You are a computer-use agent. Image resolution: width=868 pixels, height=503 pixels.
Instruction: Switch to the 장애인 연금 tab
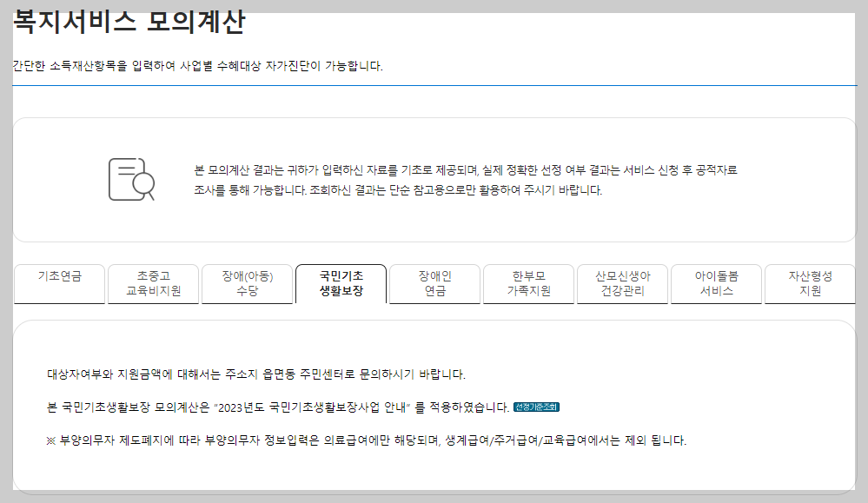[x=435, y=282]
